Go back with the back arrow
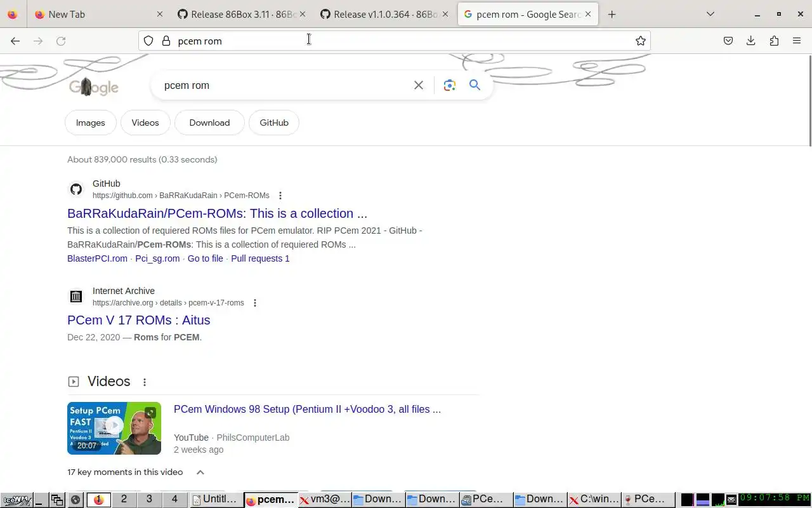 (x=15, y=41)
